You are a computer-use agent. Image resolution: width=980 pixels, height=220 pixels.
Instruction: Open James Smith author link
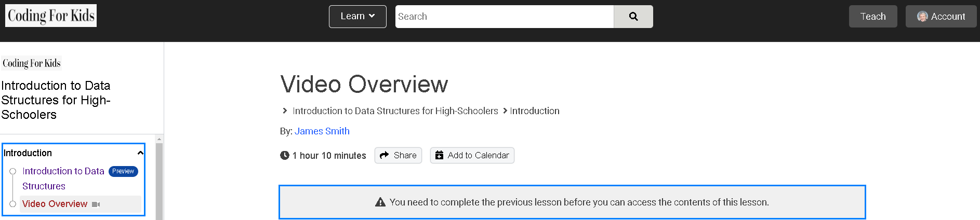[x=322, y=131]
